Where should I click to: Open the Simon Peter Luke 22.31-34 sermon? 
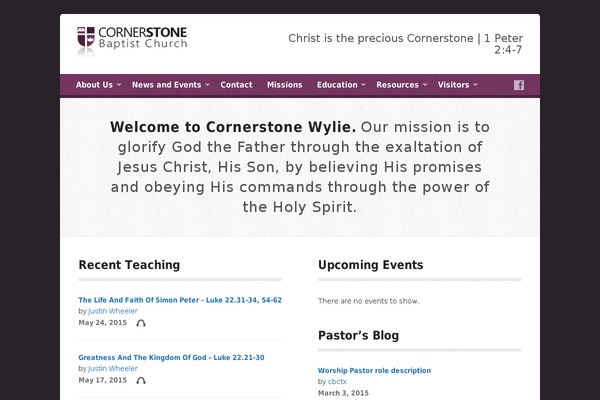pos(180,300)
